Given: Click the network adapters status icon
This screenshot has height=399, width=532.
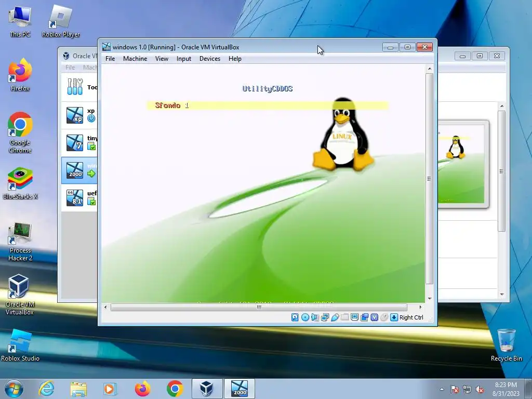Looking at the screenshot, I should pyautogui.click(x=325, y=317).
